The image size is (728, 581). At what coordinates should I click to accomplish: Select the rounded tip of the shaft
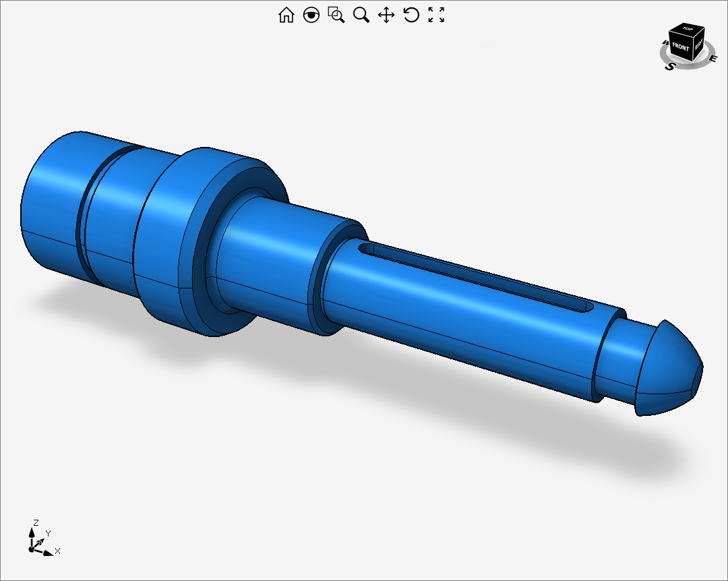(x=669, y=369)
